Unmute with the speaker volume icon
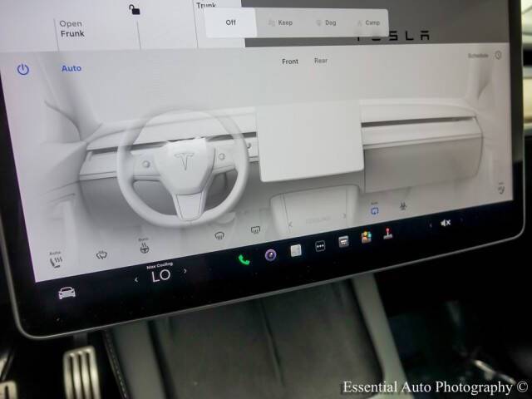The width and height of the screenshot is (532, 399). click(446, 223)
